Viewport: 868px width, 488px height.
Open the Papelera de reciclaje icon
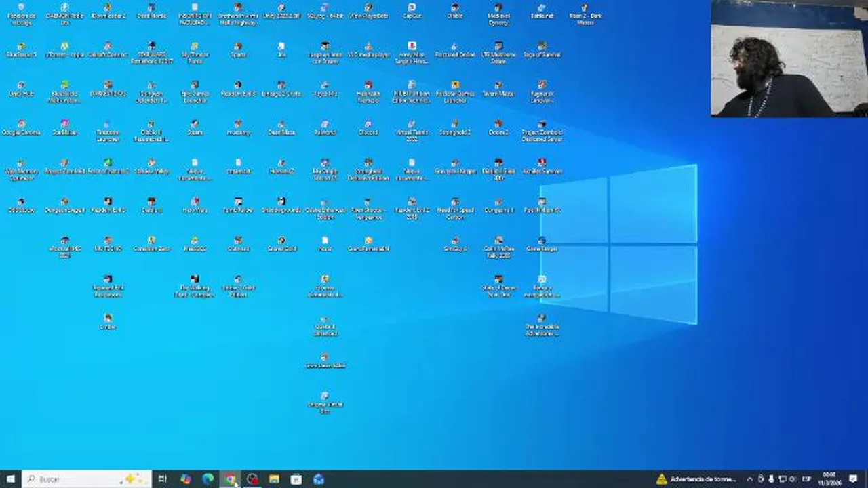[x=21, y=14]
